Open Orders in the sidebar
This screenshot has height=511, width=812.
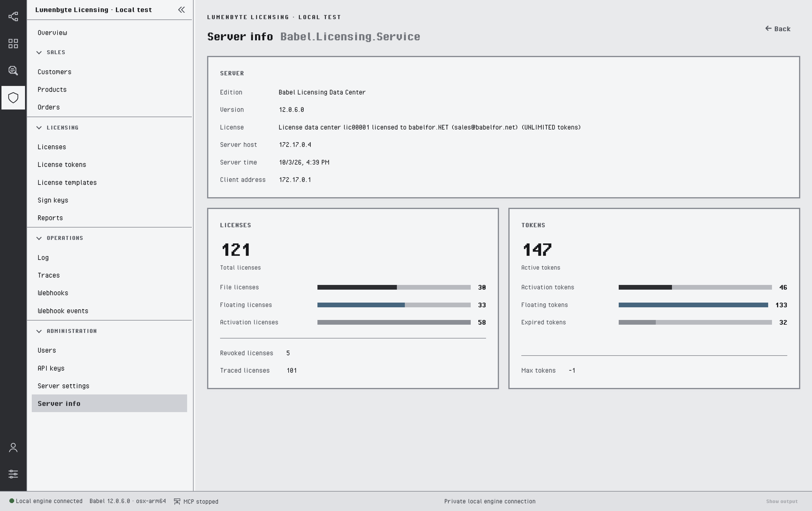click(109, 107)
